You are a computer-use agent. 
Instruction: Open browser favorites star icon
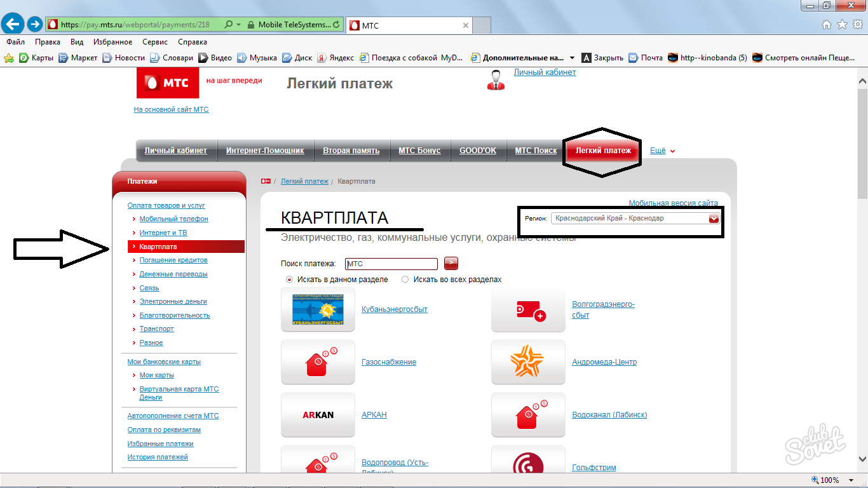[842, 25]
